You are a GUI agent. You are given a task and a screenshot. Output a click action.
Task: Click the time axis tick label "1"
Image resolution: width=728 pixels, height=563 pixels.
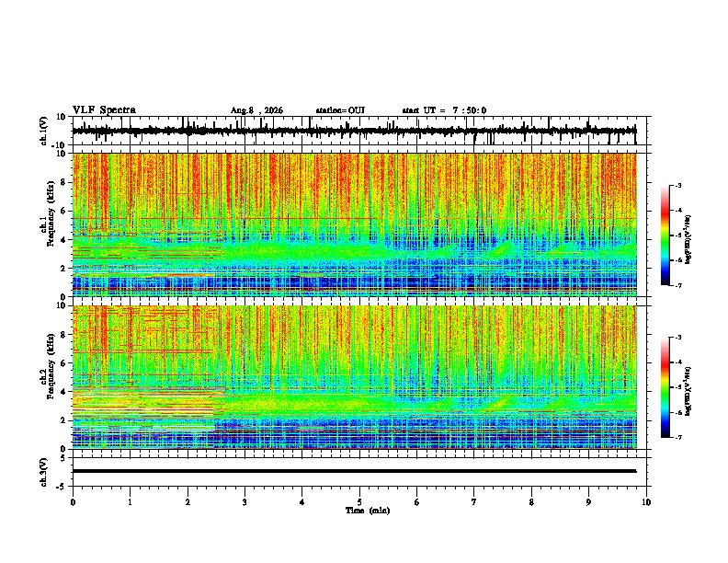click(130, 502)
